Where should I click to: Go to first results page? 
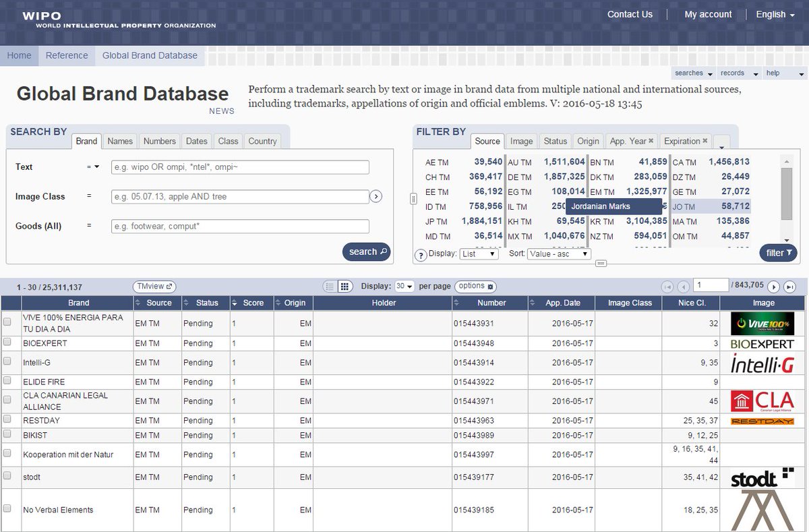click(x=668, y=287)
